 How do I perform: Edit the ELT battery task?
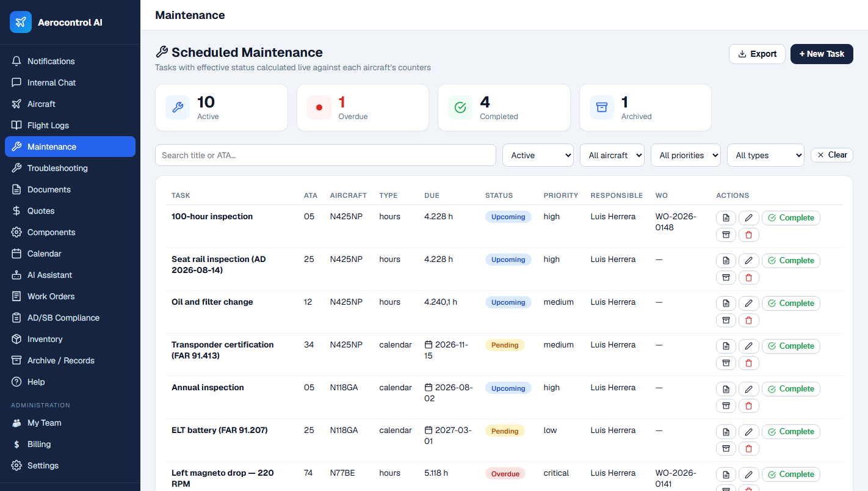[x=749, y=432]
